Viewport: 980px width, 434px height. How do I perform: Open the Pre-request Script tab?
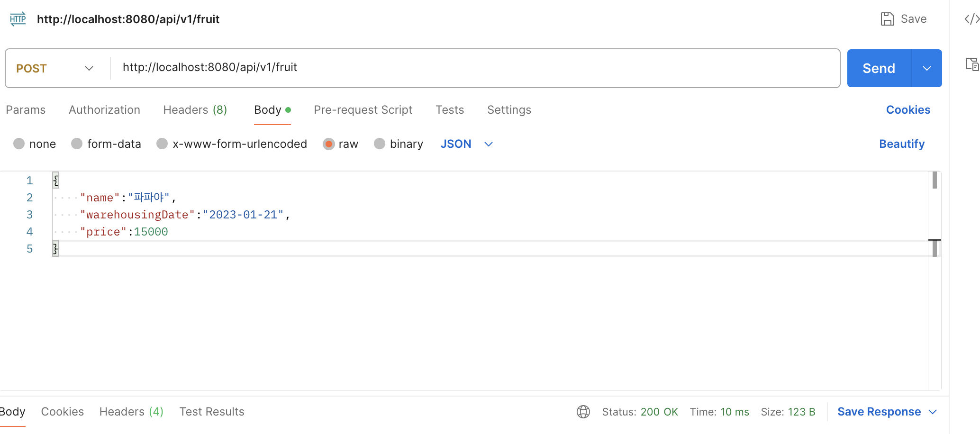point(363,110)
